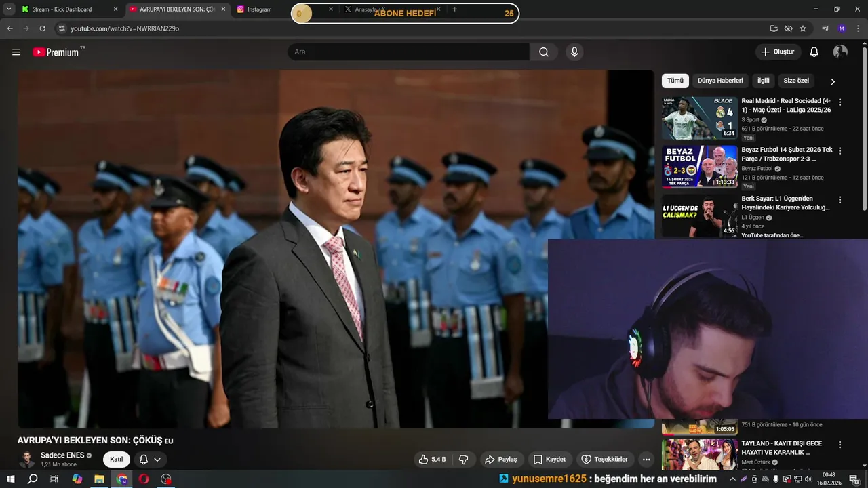The height and width of the screenshot is (488, 868).
Task: Open Task View on taskbar
Action: coord(54,479)
